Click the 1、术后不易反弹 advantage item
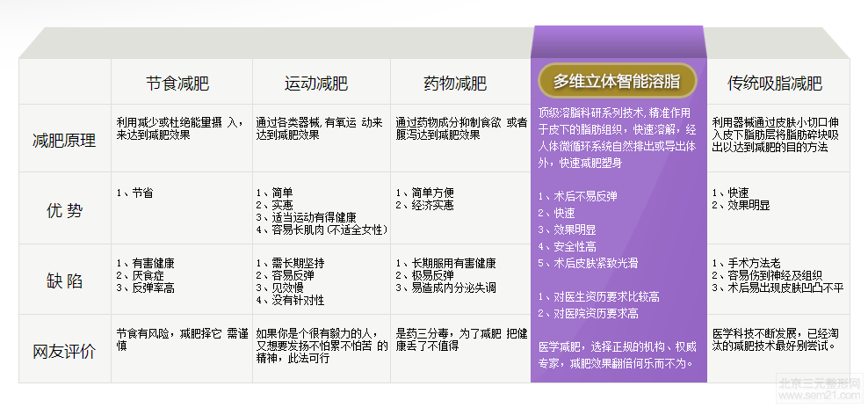The width and height of the screenshot is (868, 408). click(x=577, y=196)
